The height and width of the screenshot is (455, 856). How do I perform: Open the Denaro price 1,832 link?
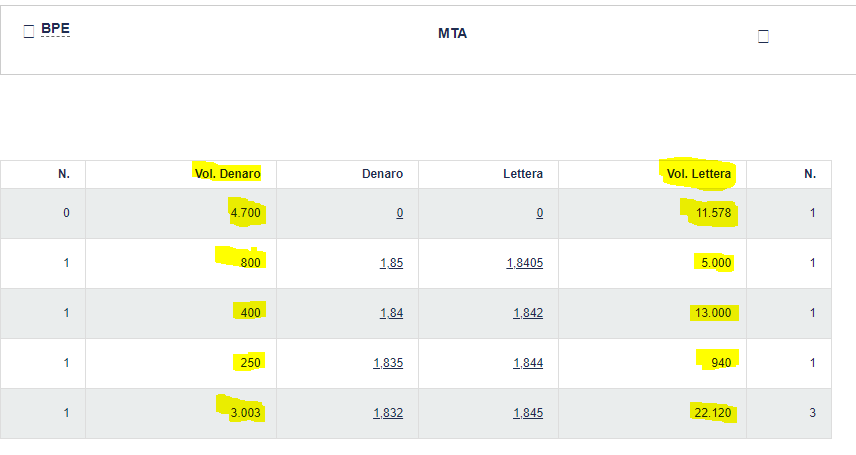click(388, 413)
